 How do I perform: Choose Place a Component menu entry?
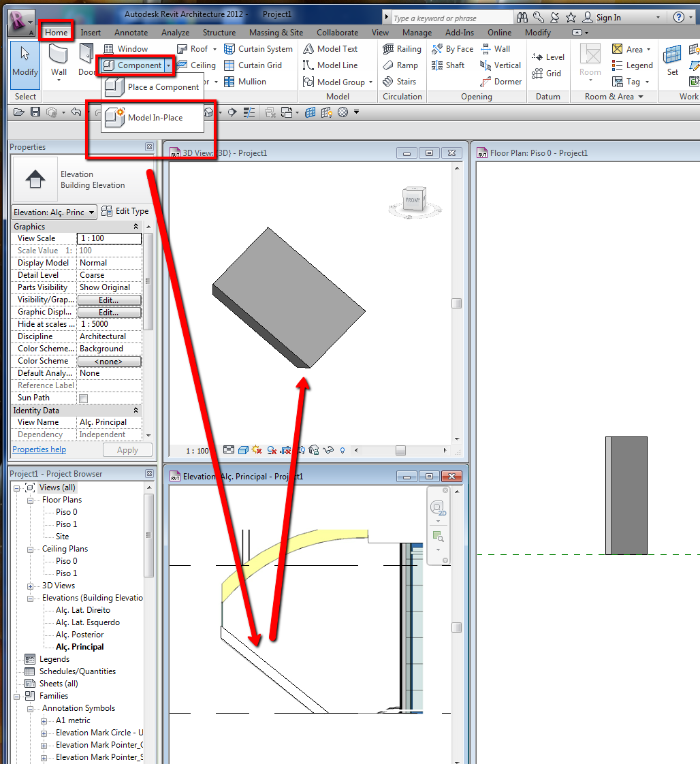pos(153,87)
